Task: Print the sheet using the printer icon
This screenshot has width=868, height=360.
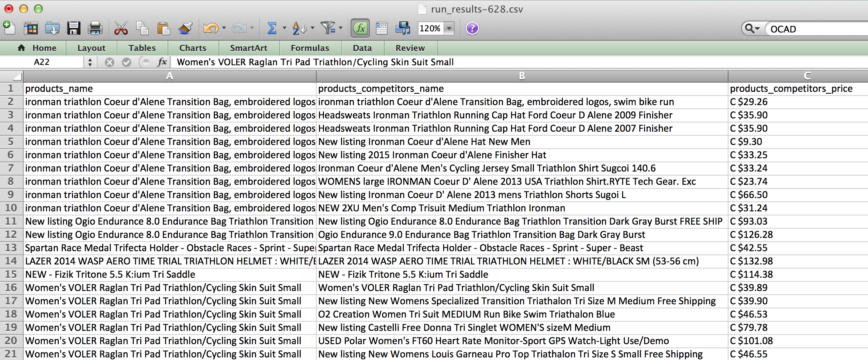Action: (x=95, y=28)
